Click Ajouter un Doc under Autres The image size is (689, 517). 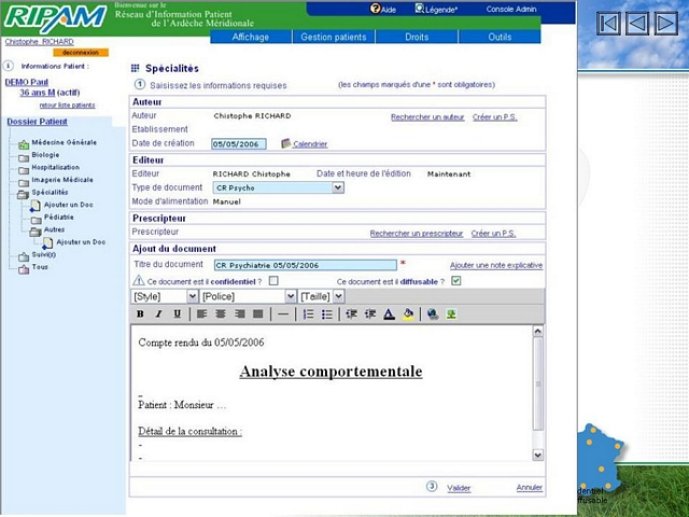click(81, 242)
